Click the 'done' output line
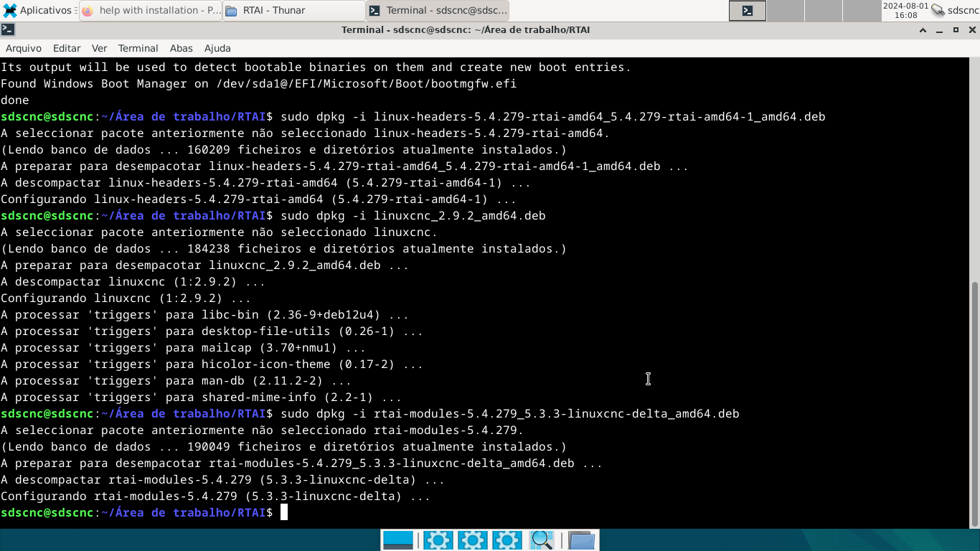Viewport: 980px width, 551px height. pyautogui.click(x=15, y=100)
